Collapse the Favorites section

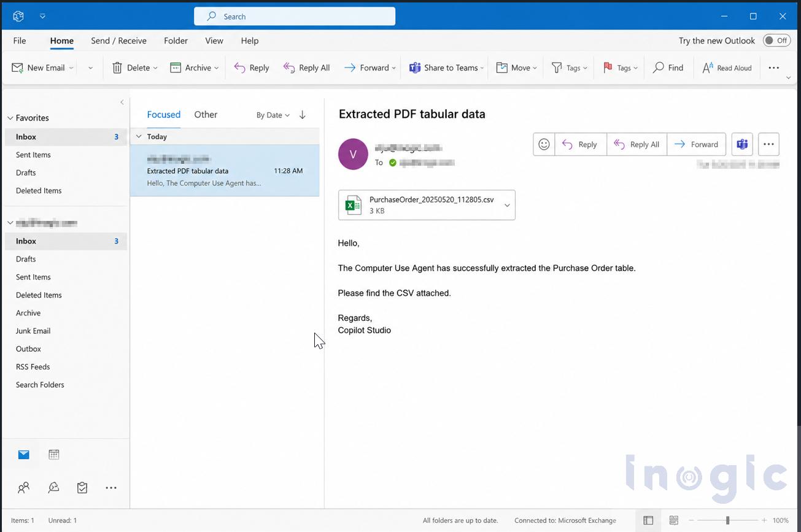click(x=10, y=118)
